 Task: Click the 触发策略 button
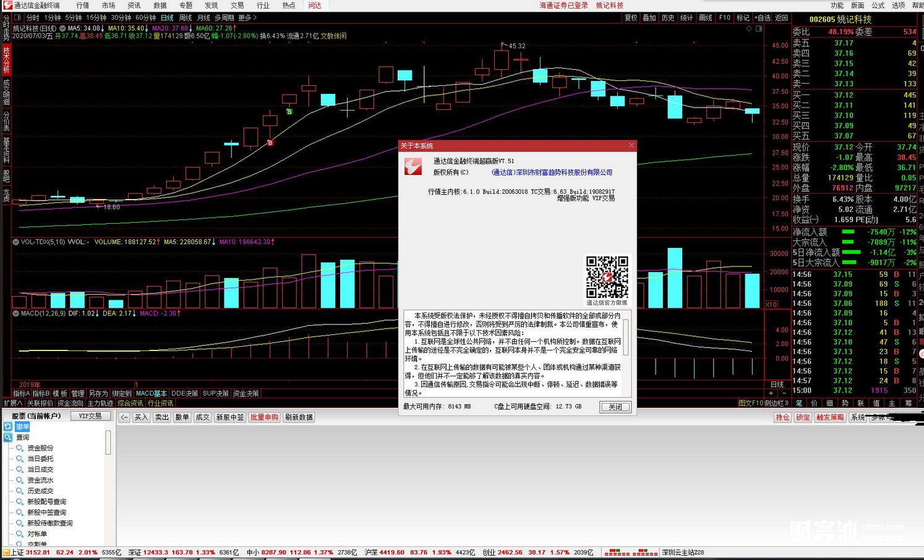[830, 417]
